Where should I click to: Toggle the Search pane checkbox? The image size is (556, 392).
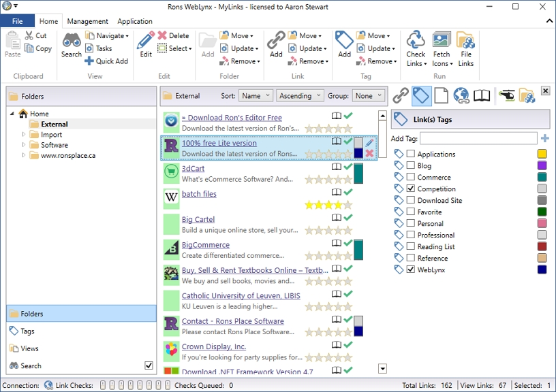click(x=149, y=365)
